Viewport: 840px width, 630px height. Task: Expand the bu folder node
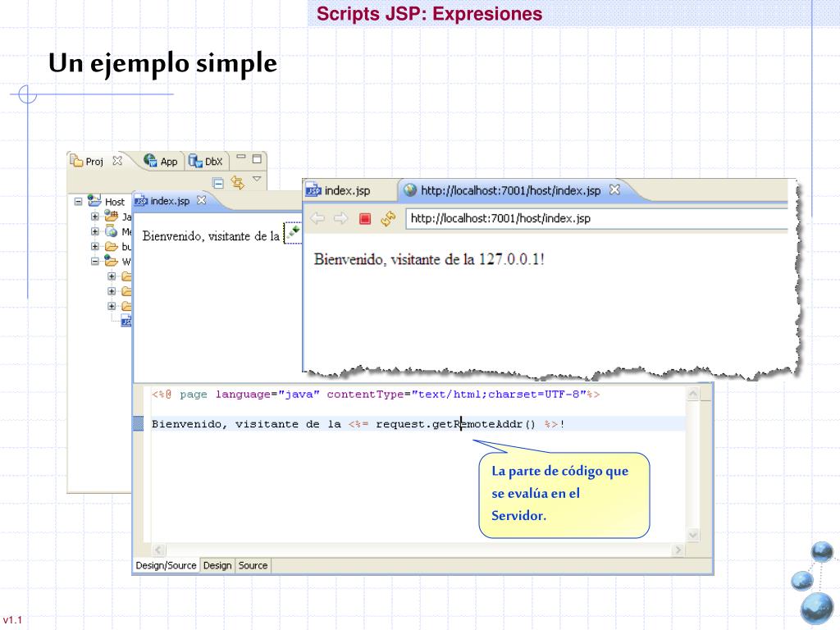click(95, 246)
